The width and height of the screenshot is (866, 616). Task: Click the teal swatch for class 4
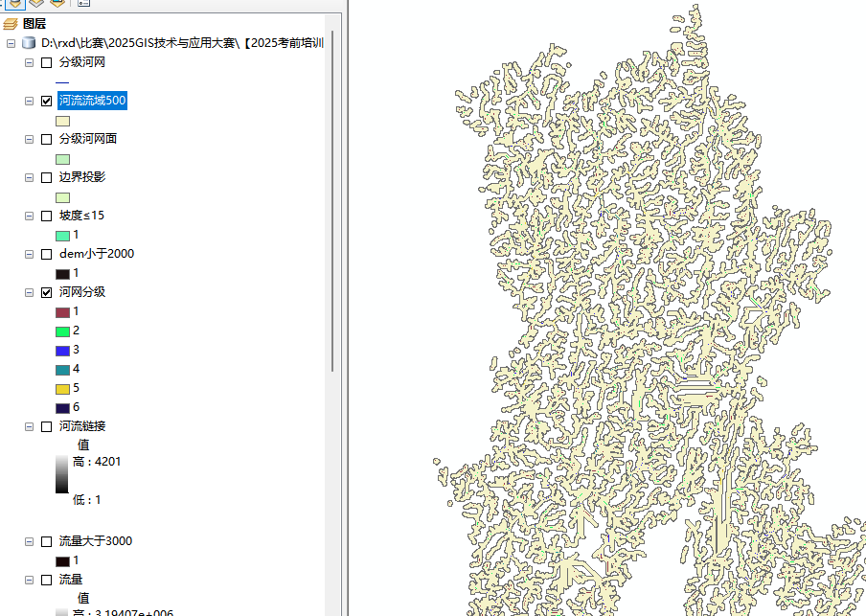[x=62, y=370]
